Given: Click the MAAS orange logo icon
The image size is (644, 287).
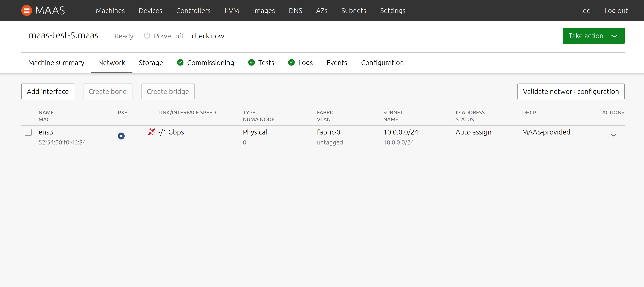Looking at the screenshot, I should point(26,10).
